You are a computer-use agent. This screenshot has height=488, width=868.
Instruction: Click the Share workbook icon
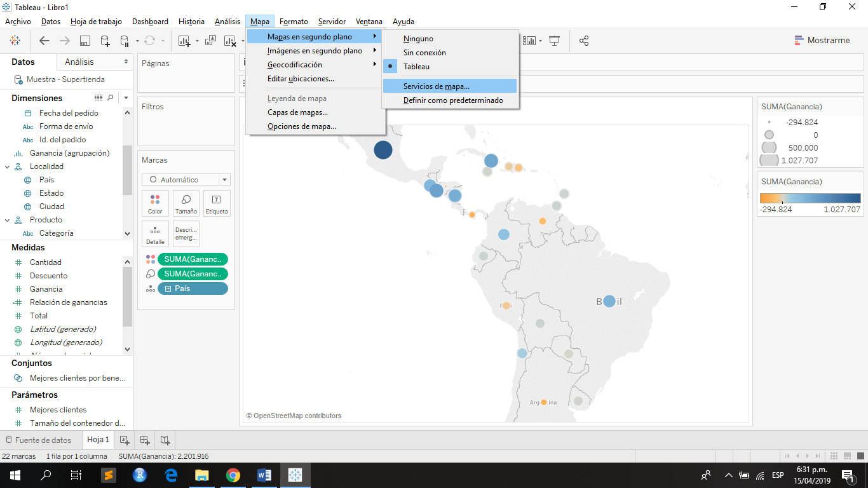coord(583,40)
